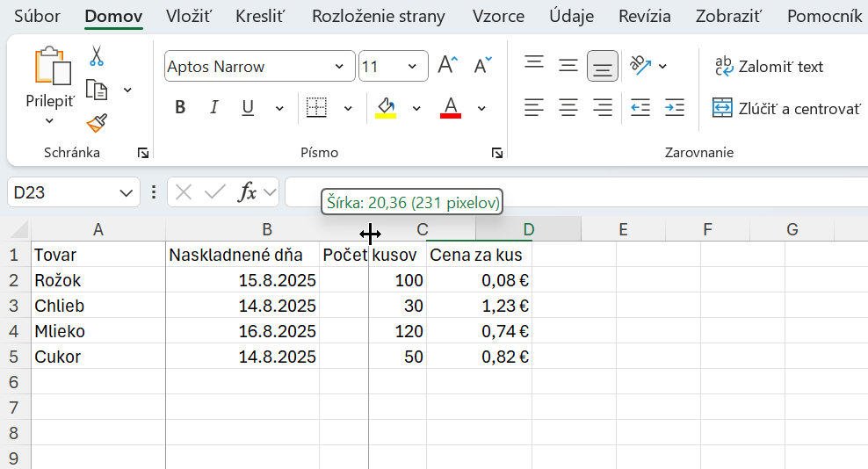Expand function dropdown next to fx

270,192
